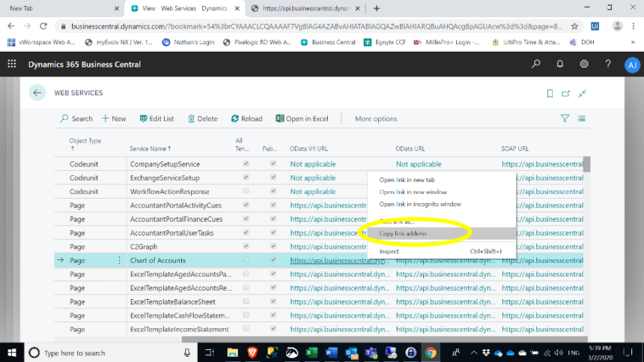Screen dimensions: 644x362
Task: Click the search magnifier in Dynamics header
Action: [535, 64]
